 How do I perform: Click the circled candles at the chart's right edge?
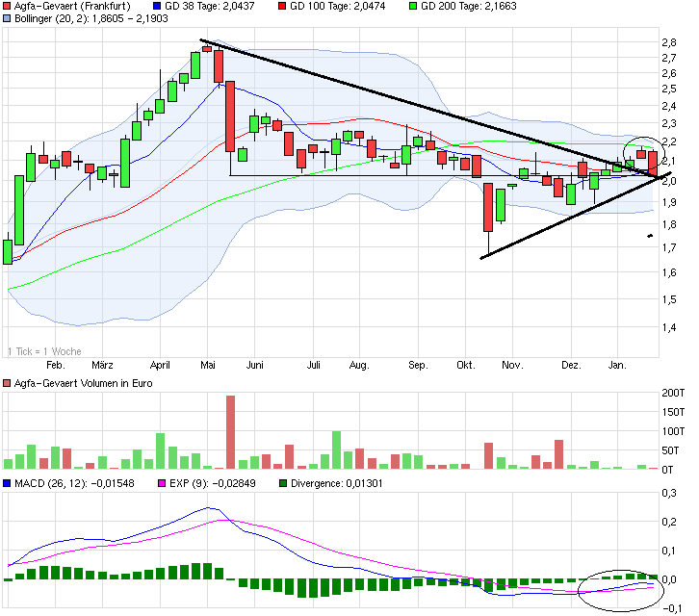pyautogui.click(x=641, y=151)
